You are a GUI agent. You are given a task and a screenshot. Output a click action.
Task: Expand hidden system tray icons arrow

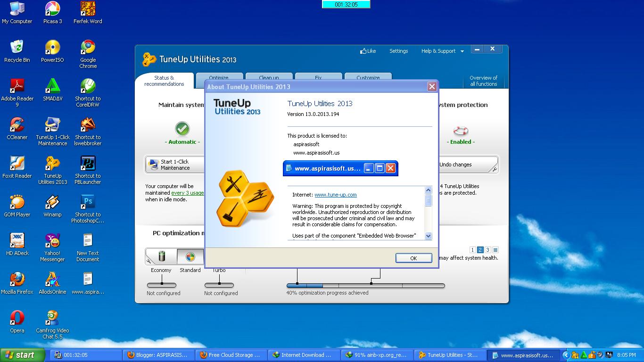[566, 355]
